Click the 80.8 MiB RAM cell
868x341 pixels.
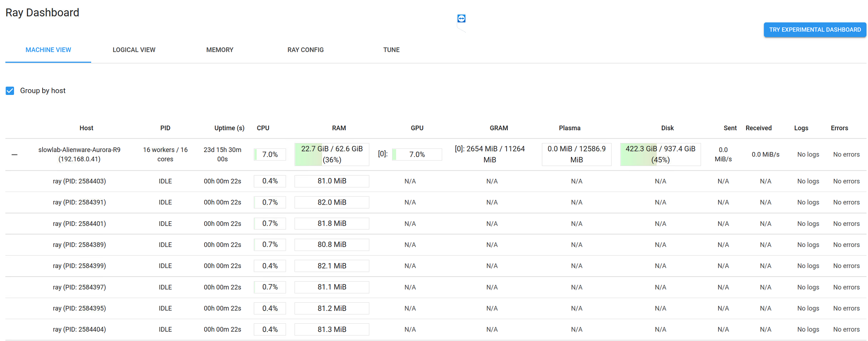332,245
